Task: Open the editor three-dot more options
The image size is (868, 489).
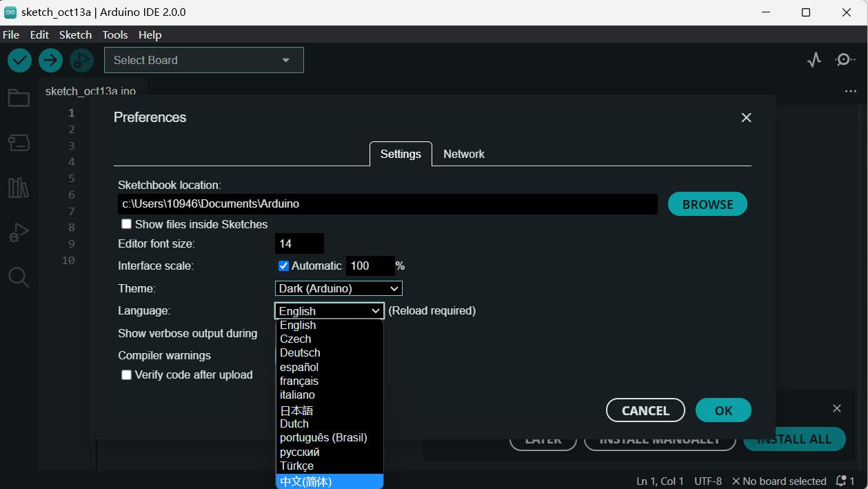Action: (x=851, y=91)
